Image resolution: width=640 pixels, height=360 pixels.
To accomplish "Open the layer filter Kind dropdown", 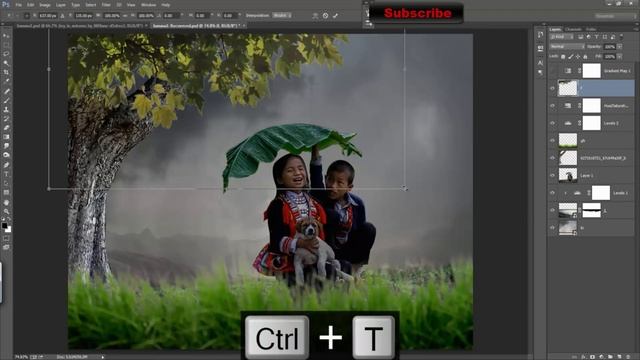I will pyautogui.click(x=562, y=37).
